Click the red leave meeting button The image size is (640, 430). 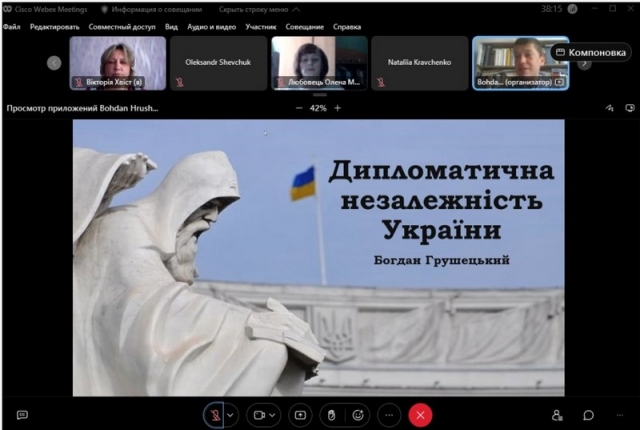421,414
